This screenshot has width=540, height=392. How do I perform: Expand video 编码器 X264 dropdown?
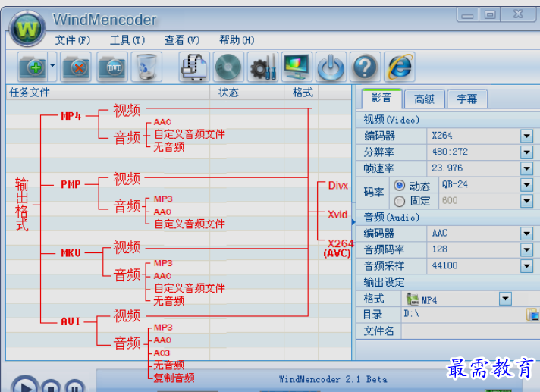click(x=526, y=136)
